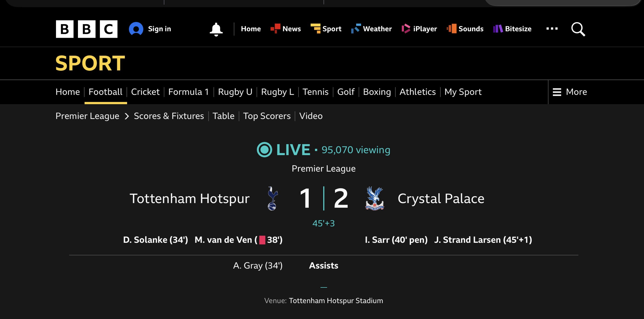Click the Tottenham Hotspur club crest
The width and height of the screenshot is (644, 319).
click(x=273, y=198)
